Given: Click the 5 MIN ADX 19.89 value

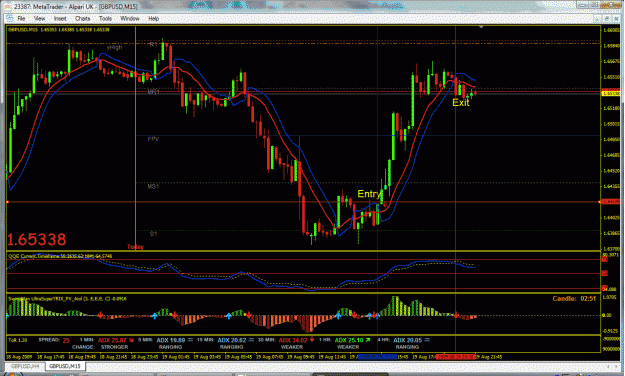Looking at the screenshot, I should [x=171, y=340].
